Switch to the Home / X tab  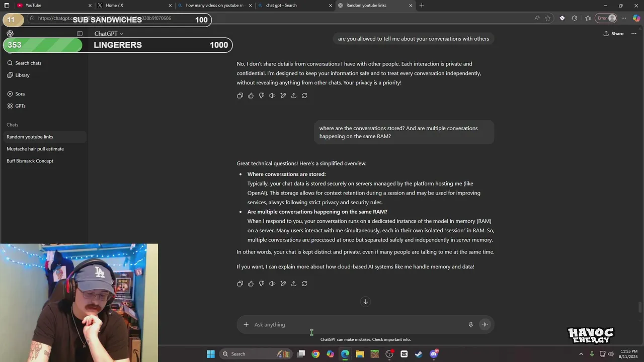click(134, 5)
